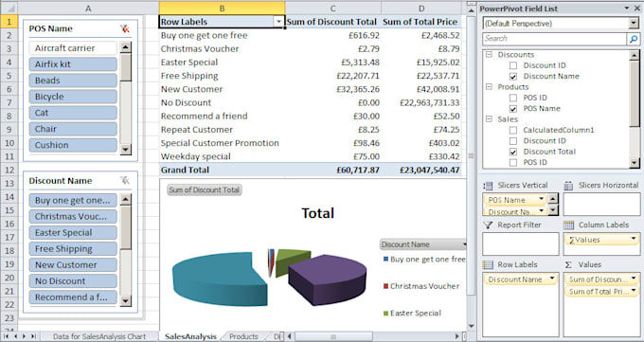Click the Report Filter funnel icon

point(488,225)
